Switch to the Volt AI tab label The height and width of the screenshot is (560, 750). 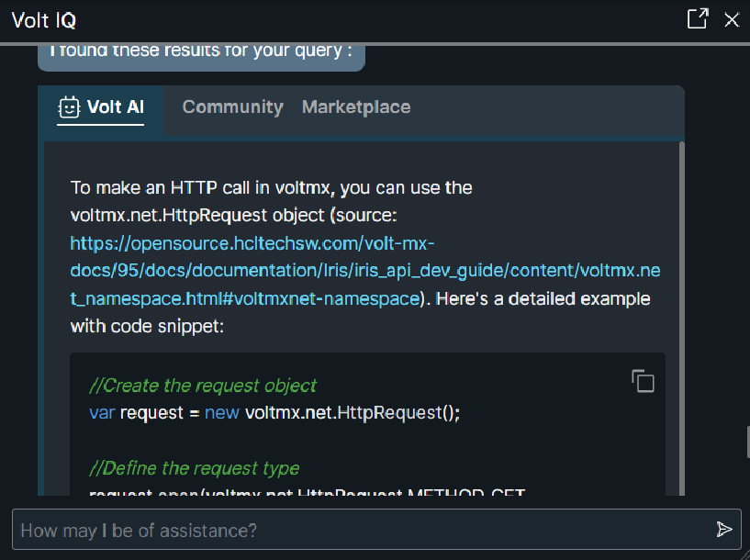116,107
